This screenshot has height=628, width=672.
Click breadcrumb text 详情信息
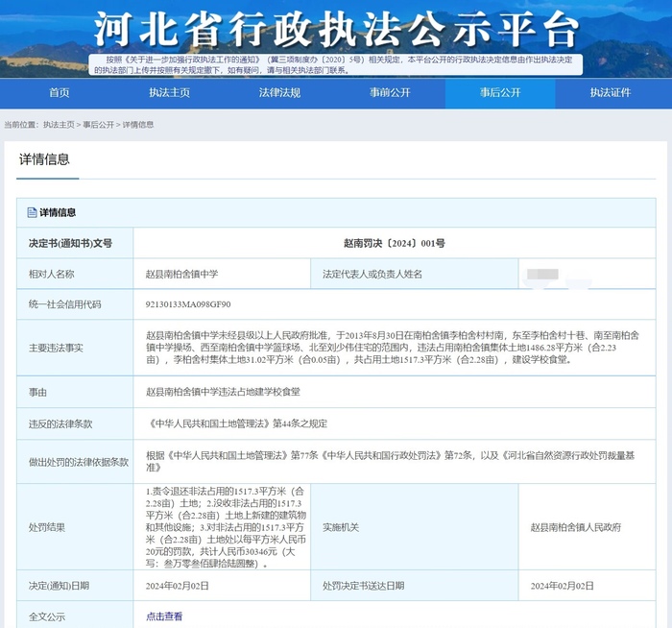(138, 125)
